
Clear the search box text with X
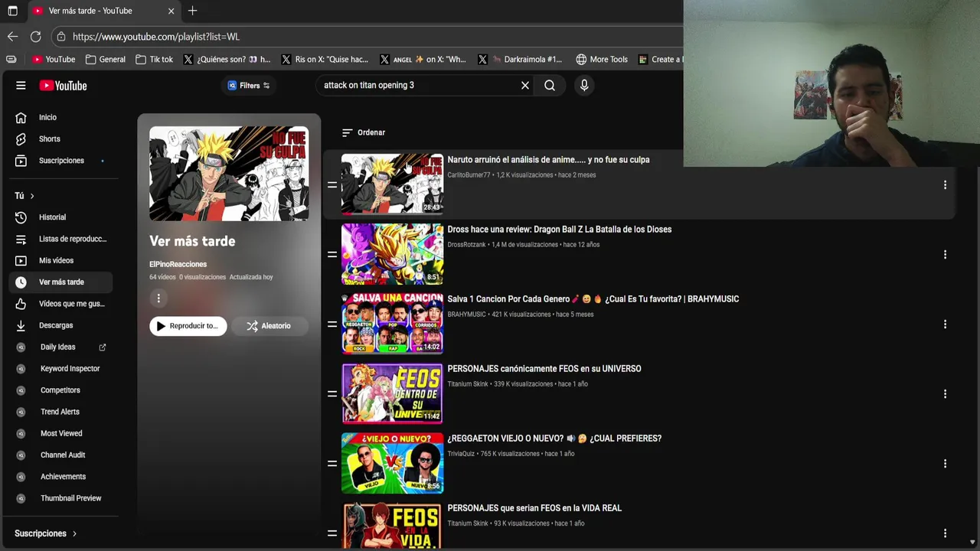point(525,86)
